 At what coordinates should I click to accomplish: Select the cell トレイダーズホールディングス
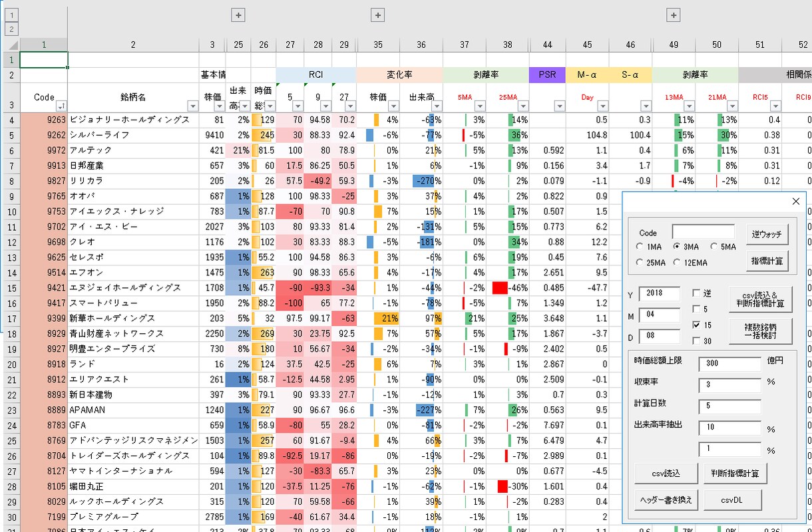pos(133,456)
